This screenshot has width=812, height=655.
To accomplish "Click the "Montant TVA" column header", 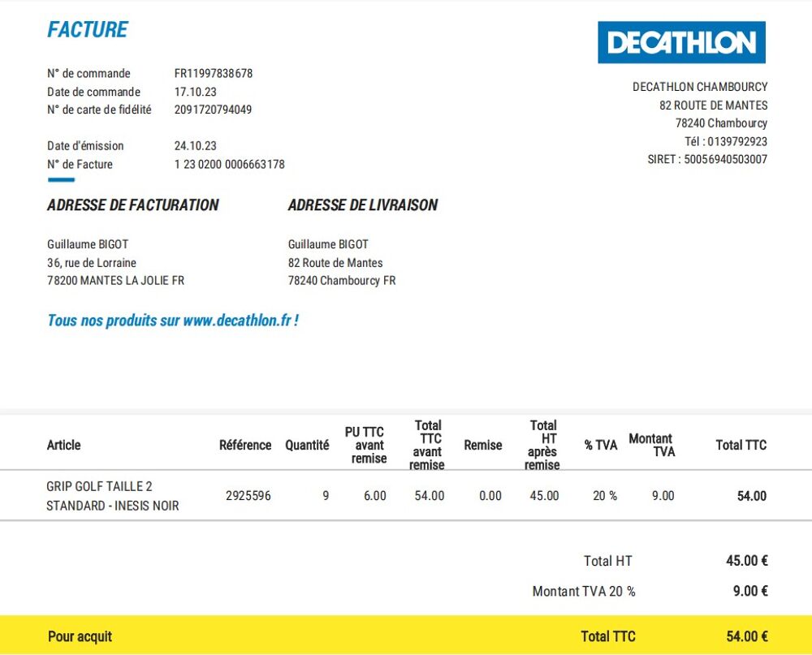I will [x=652, y=446].
